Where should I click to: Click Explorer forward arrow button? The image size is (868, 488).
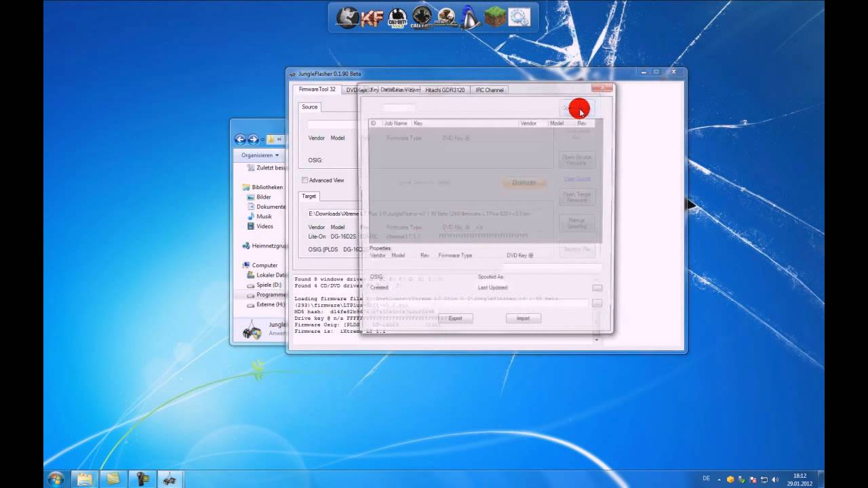click(x=253, y=140)
